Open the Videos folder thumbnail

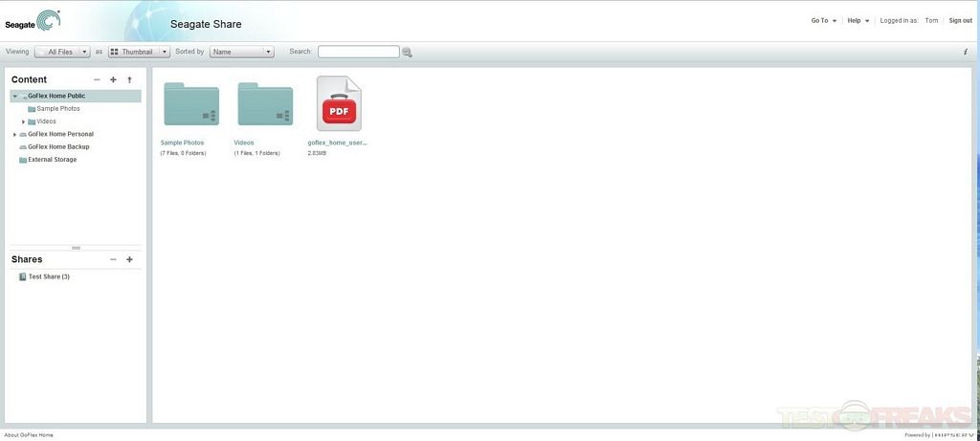(265, 104)
